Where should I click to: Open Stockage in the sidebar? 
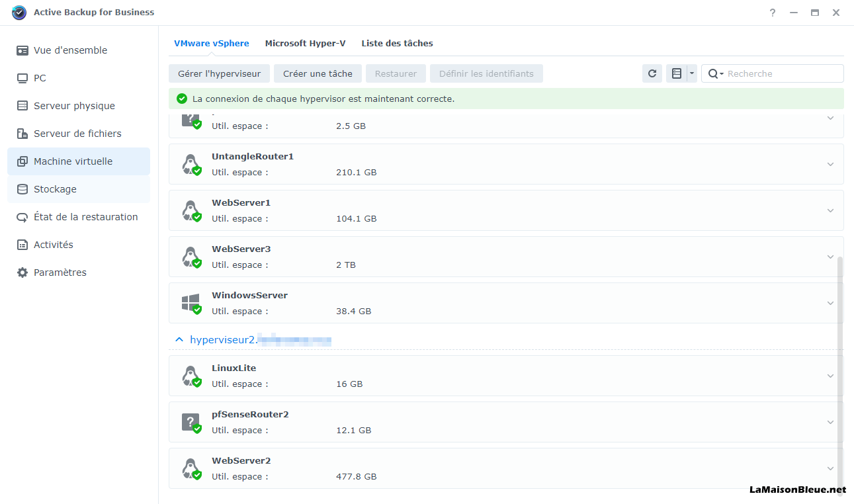(55, 189)
